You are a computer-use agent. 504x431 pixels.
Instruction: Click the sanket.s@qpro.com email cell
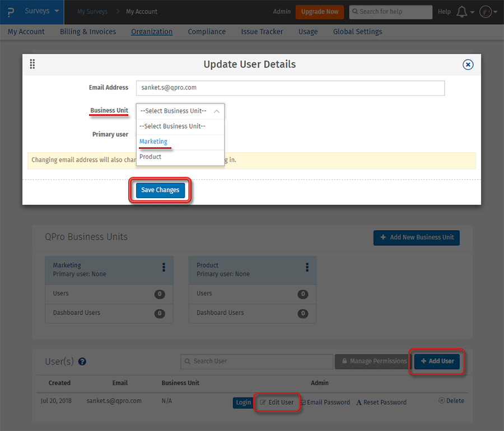click(x=114, y=401)
